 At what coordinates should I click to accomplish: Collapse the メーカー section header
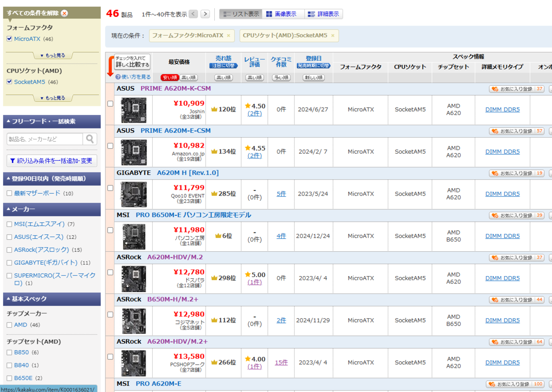pyautogui.click(x=52, y=209)
